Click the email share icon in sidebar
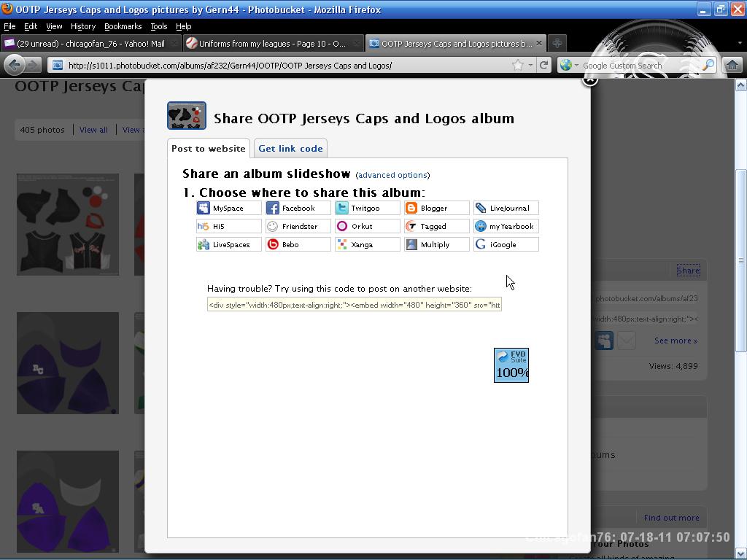 tap(627, 341)
